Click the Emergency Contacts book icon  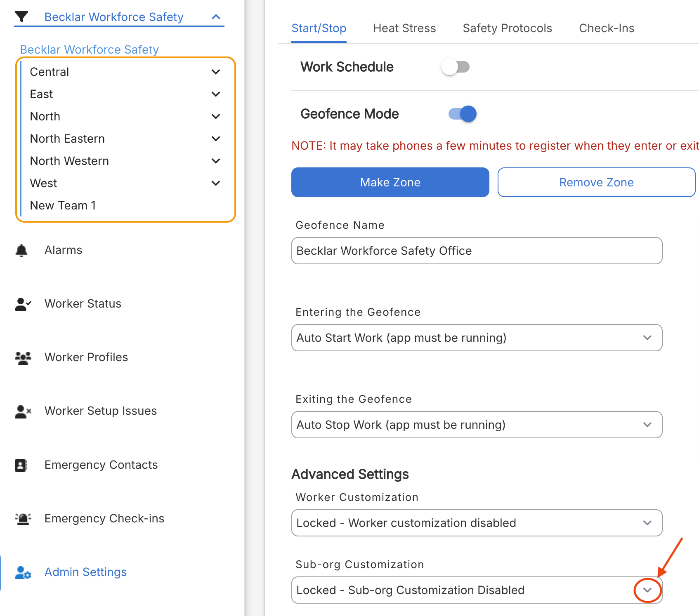[x=21, y=465]
